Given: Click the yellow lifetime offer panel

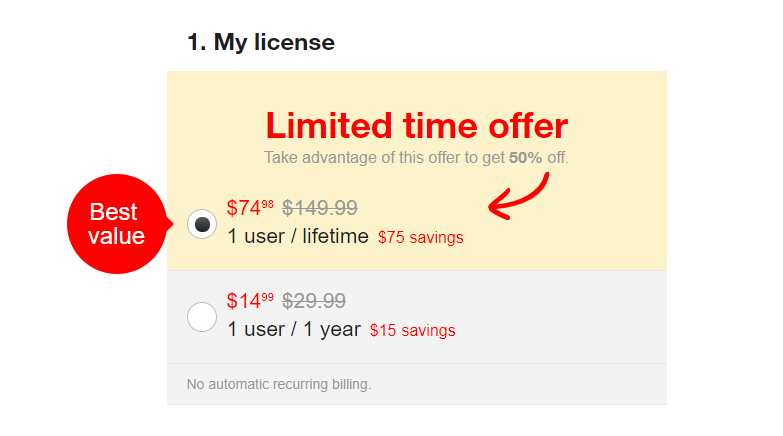Looking at the screenshot, I should coord(416,171).
